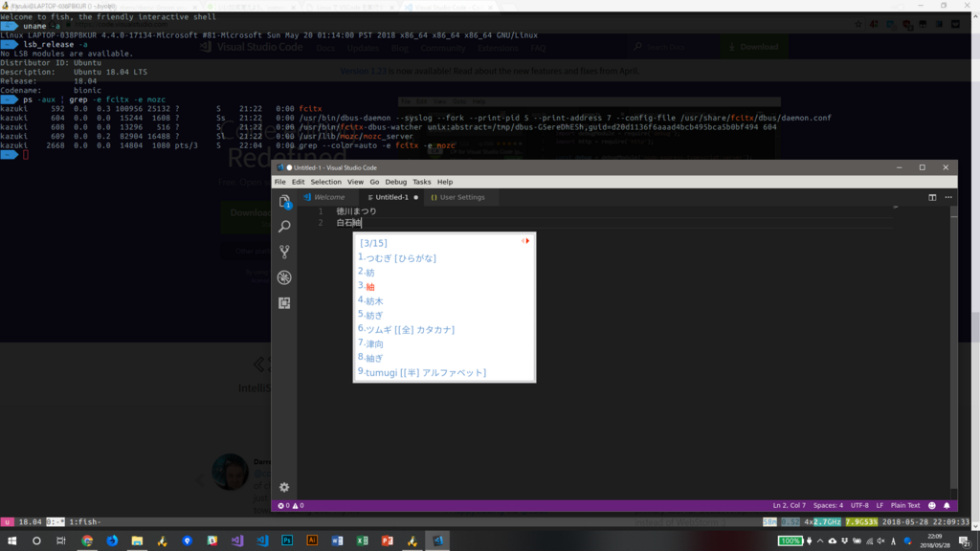Click the muted volume tray icon
This screenshot has width=980, height=551.
click(x=881, y=541)
